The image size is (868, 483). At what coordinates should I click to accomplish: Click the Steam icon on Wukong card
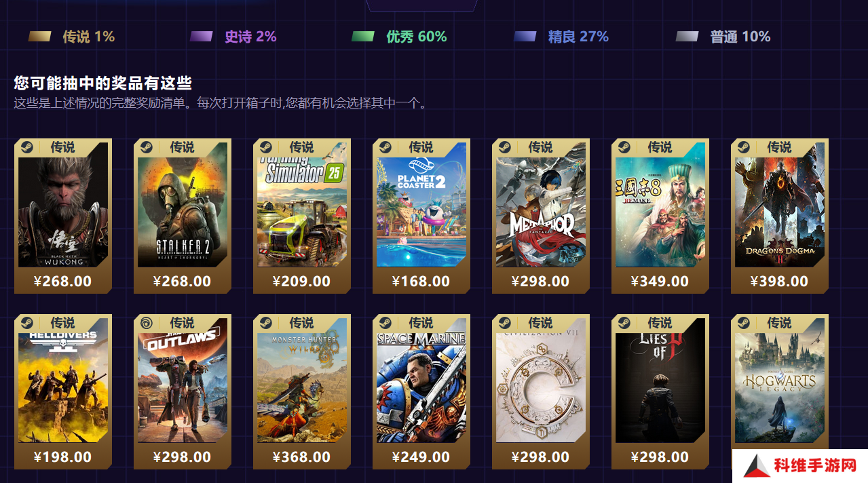tap(26, 147)
